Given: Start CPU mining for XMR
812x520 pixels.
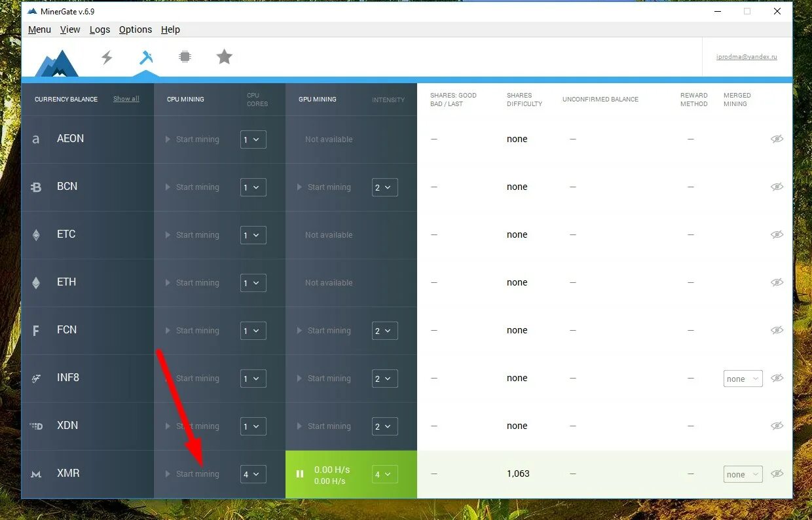Looking at the screenshot, I should point(193,474).
